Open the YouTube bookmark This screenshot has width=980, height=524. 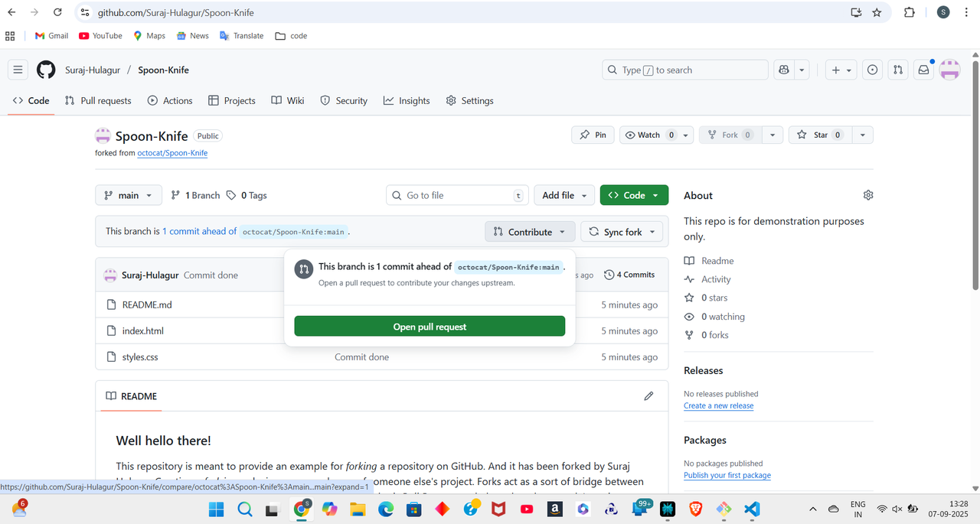pos(100,36)
